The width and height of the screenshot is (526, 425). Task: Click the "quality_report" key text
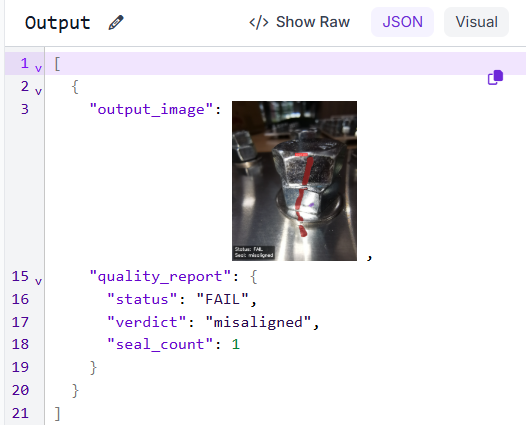[160, 276]
